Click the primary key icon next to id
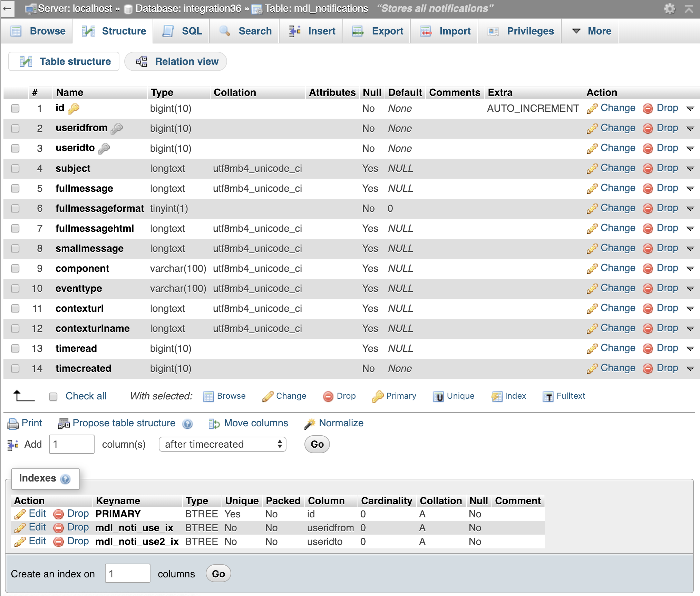This screenshot has width=700, height=596. [x=73, y=108]
